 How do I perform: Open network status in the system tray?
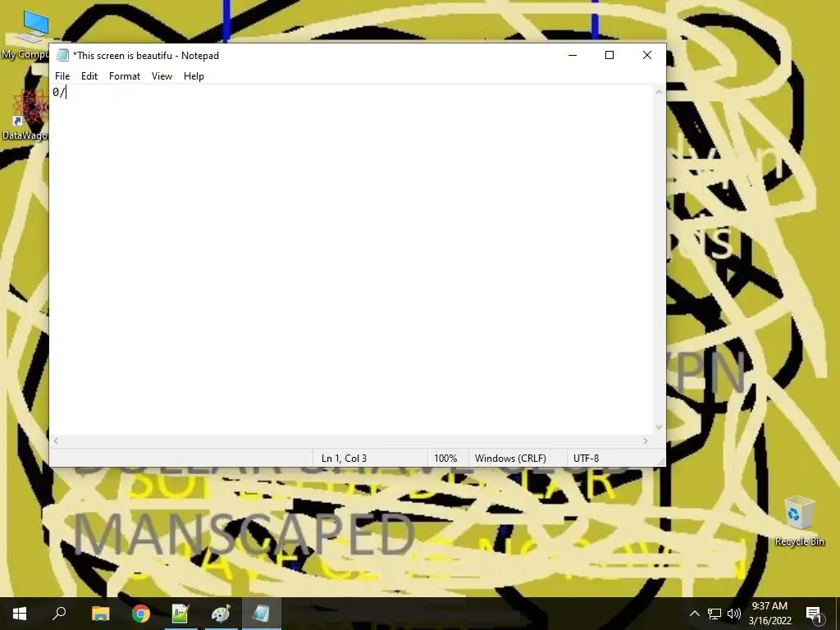point(714,614)
